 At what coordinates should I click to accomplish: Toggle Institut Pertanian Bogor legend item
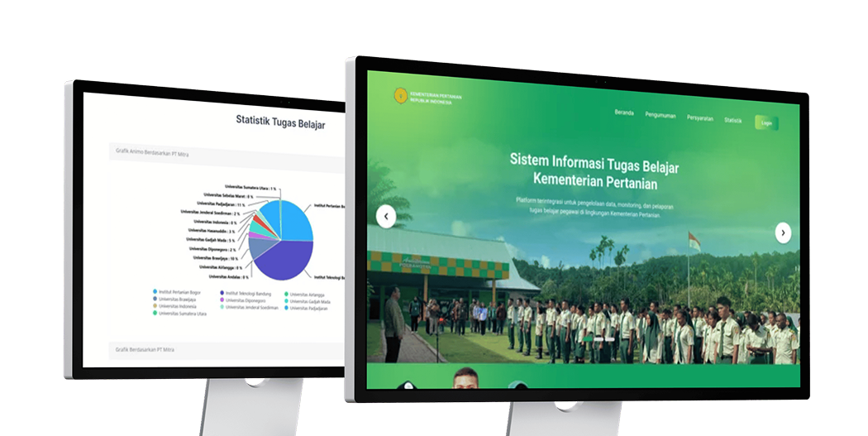177,292
